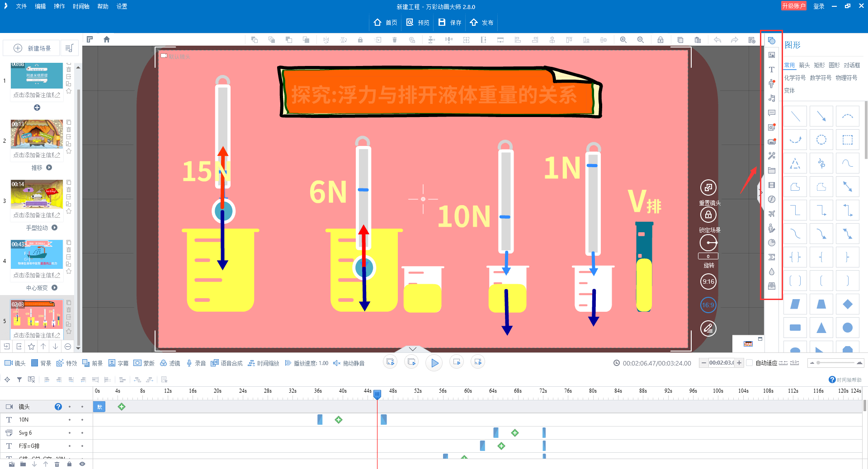Select the Text (T) tool in sidebar
This screenshot has width=868, height=469.
(772, 70)
